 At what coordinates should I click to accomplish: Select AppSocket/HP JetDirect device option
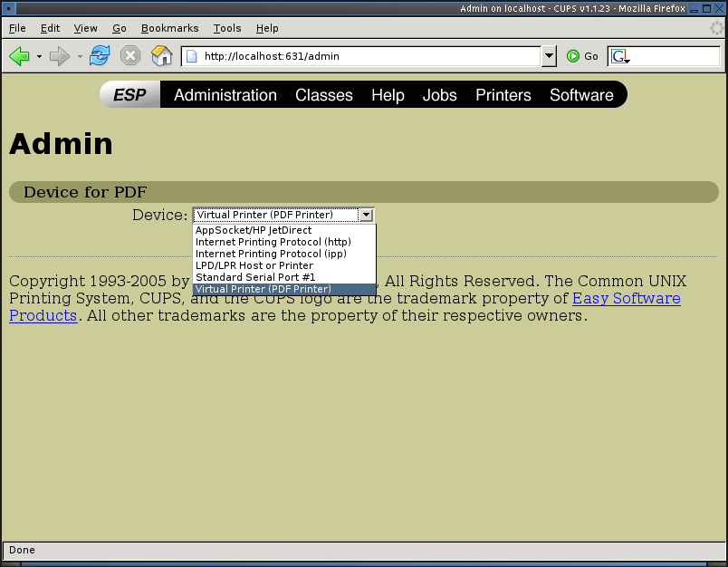[284, 230]
